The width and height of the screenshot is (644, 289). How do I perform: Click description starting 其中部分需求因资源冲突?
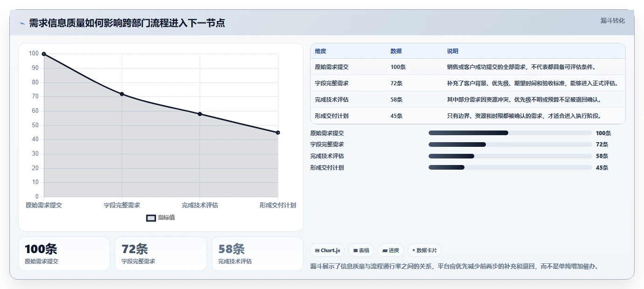(x=524, y=100)
